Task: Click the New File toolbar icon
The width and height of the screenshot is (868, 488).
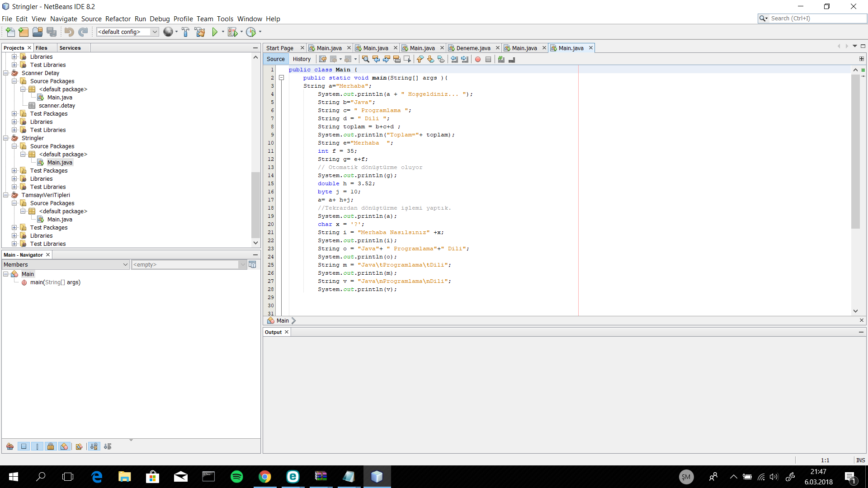Action: [10, 32]
